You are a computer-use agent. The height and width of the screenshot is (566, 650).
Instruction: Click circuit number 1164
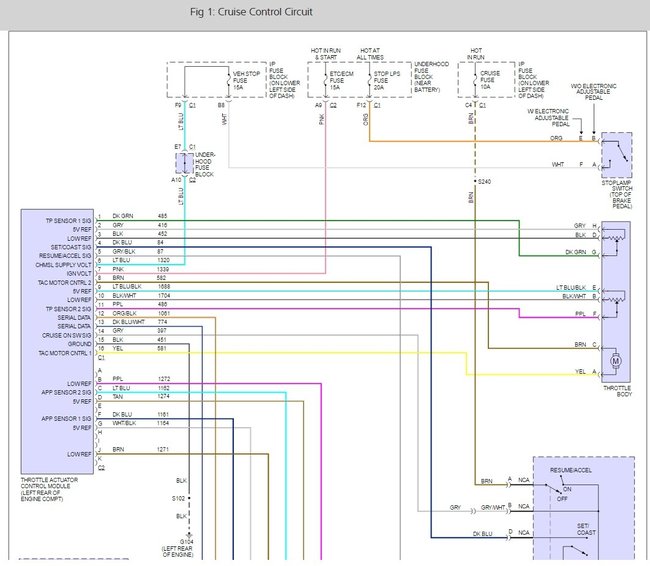click(163, 423)
